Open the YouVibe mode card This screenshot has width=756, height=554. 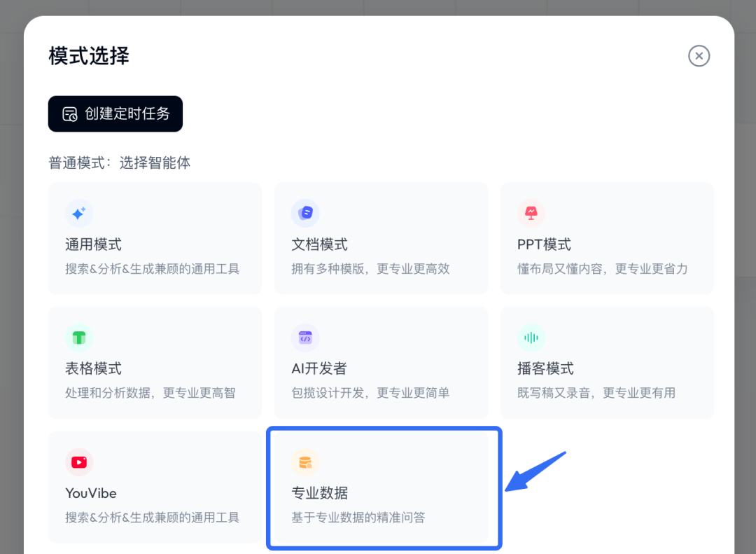tap(155, 487)
